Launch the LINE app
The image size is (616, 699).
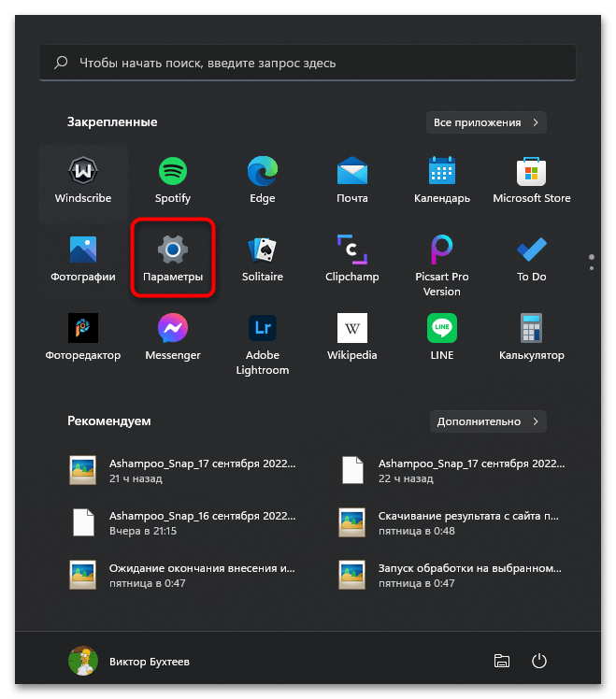tap(441, 338)
